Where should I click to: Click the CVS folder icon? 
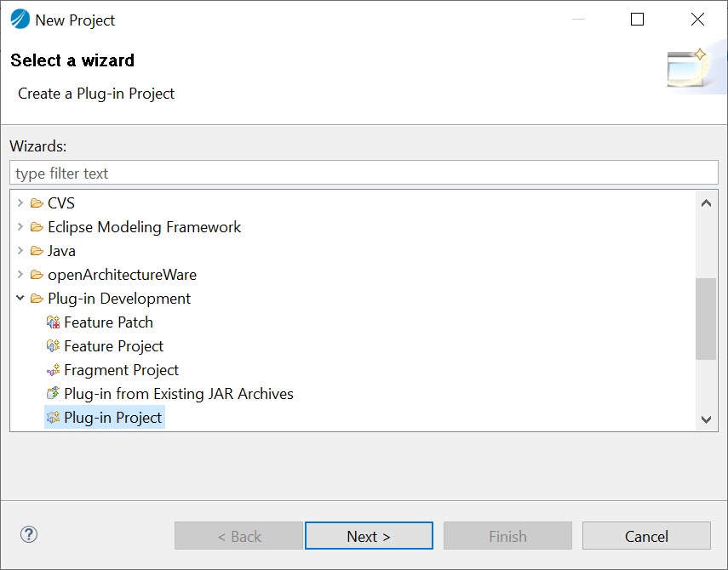tap(37, 203)
